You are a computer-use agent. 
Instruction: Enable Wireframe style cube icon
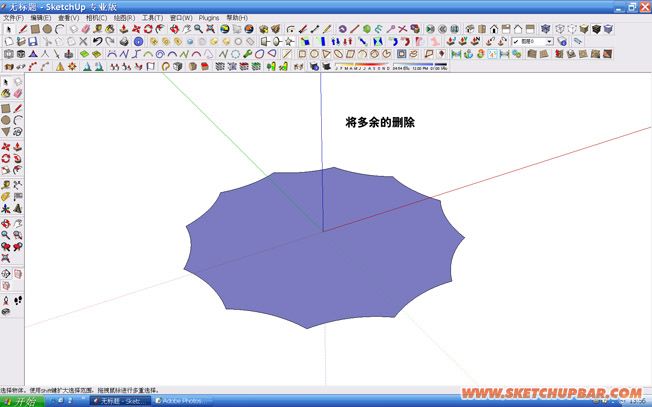(x=560, y=29)
